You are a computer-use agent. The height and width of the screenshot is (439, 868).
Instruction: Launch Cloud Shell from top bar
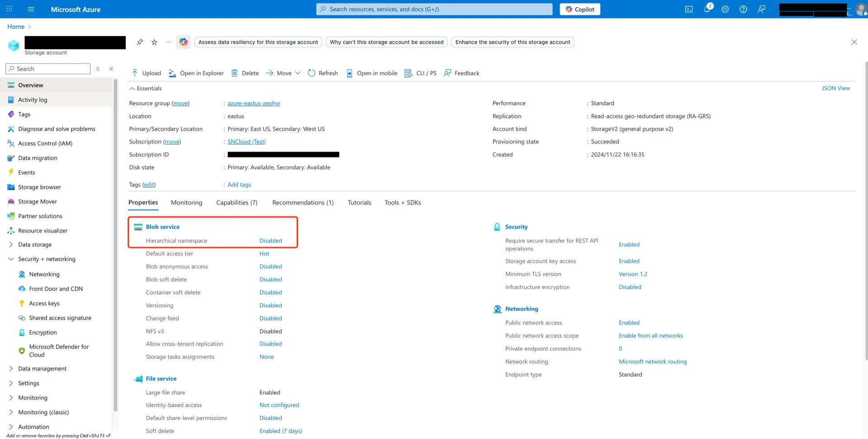pyautogui.click(x=689, y=9)
